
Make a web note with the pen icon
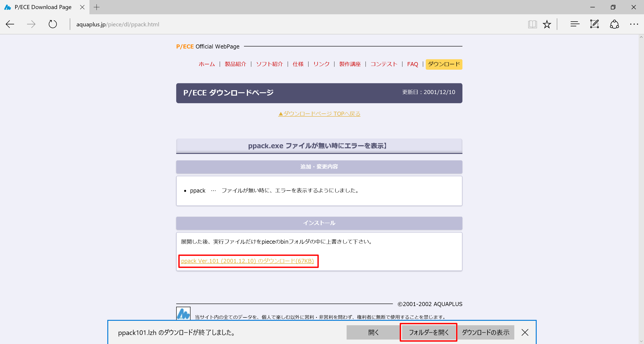[x=595, y=24]
